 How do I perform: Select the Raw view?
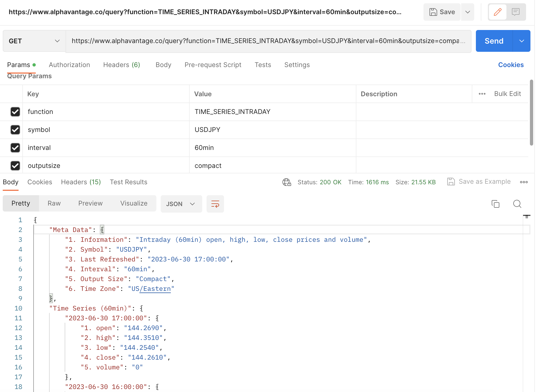pos(54,203)
